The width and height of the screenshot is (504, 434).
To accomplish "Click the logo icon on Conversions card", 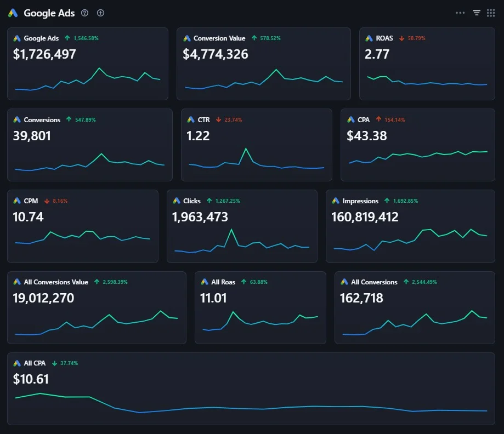I will (17, 119).
